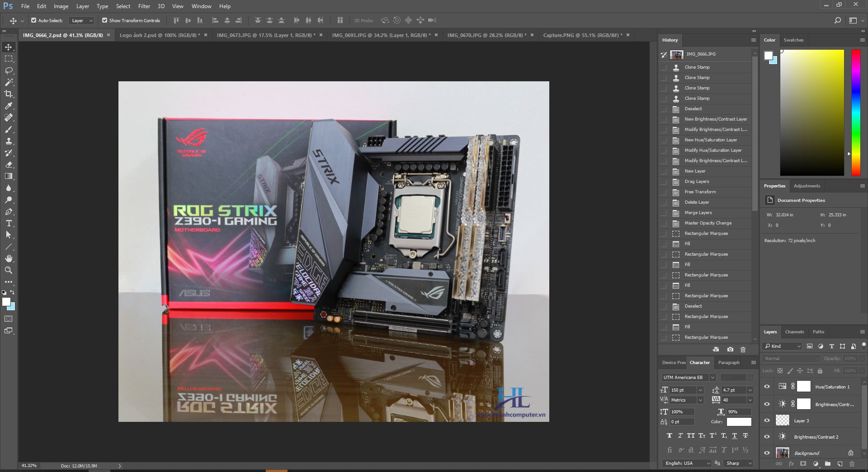The height and width of the screenshot is (472, 868).
Task: Select the Crop tool
Action: (x=9, y=94)
